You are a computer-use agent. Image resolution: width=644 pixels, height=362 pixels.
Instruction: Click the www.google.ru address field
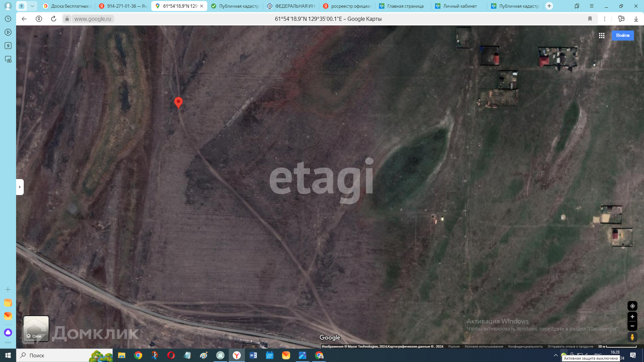[93, 19]
